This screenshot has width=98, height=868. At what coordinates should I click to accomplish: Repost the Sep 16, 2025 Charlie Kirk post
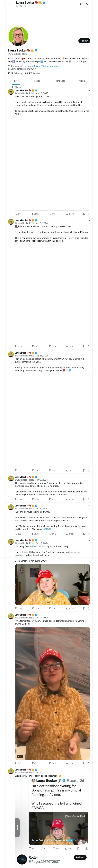point(33,470)
